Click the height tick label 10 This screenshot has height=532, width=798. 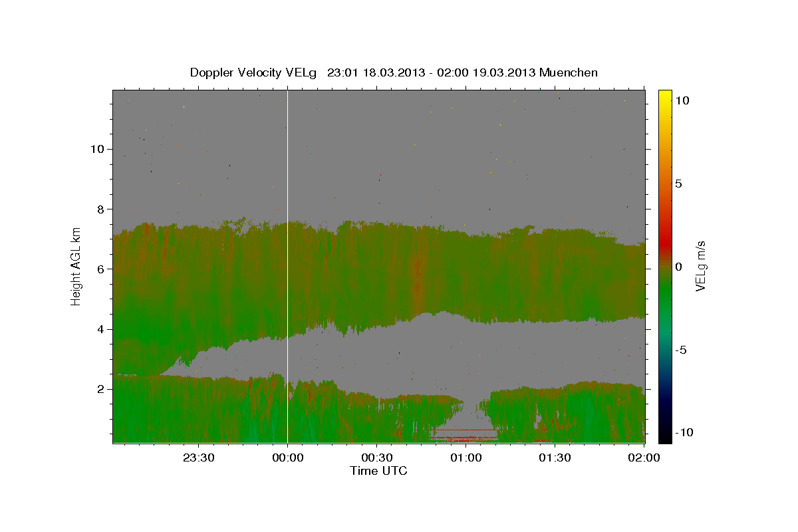(97, 149)
